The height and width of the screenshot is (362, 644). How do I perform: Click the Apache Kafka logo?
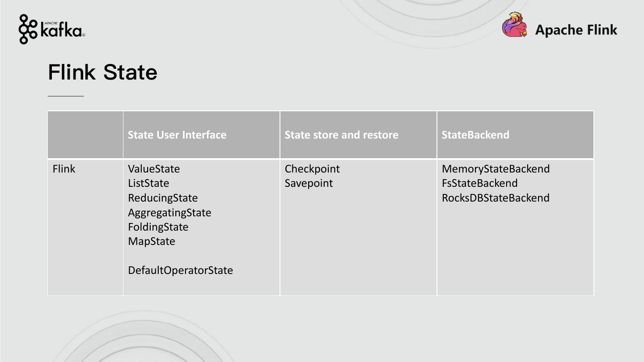click(52, 29)
